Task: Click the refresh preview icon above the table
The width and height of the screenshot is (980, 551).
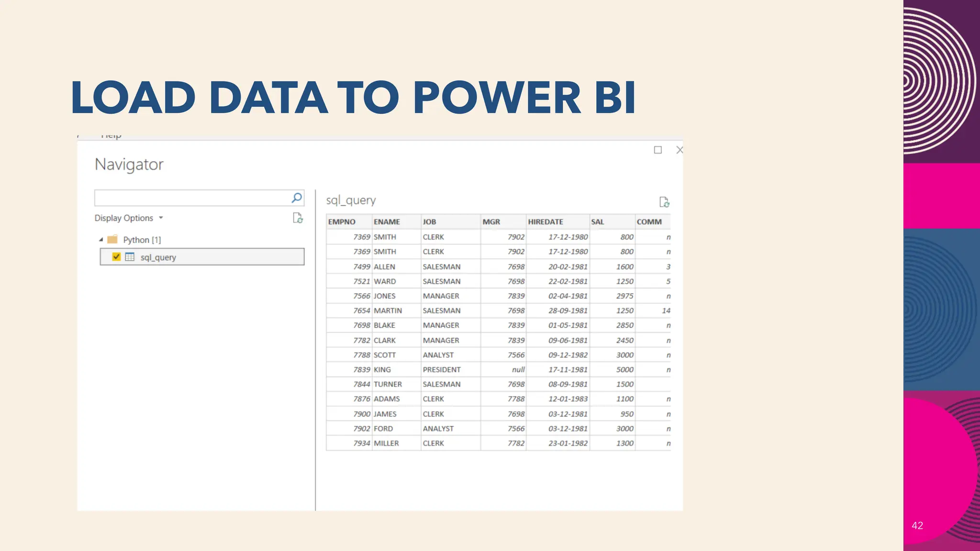Action: coord(664,202)
